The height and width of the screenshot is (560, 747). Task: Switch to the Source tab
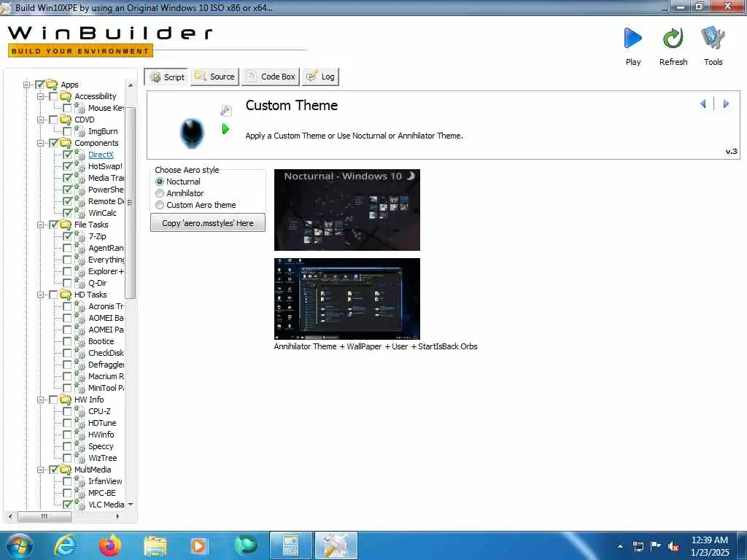(x=215, y=77)
